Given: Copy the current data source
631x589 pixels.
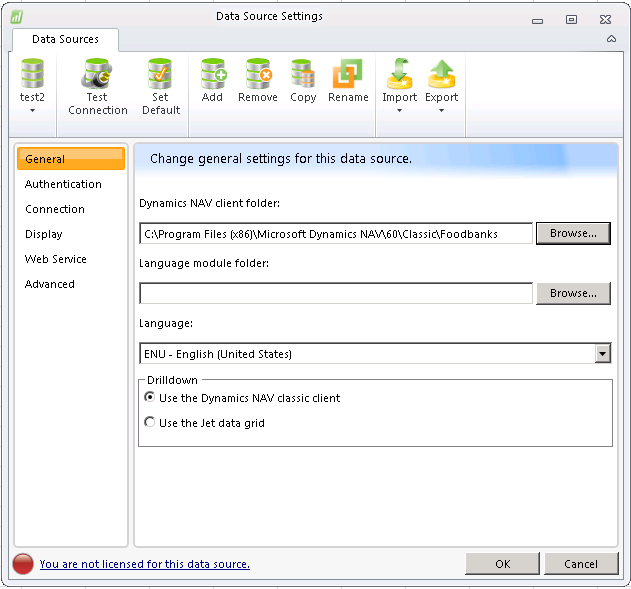Looking at the screenshot, I should click(303, 75).
